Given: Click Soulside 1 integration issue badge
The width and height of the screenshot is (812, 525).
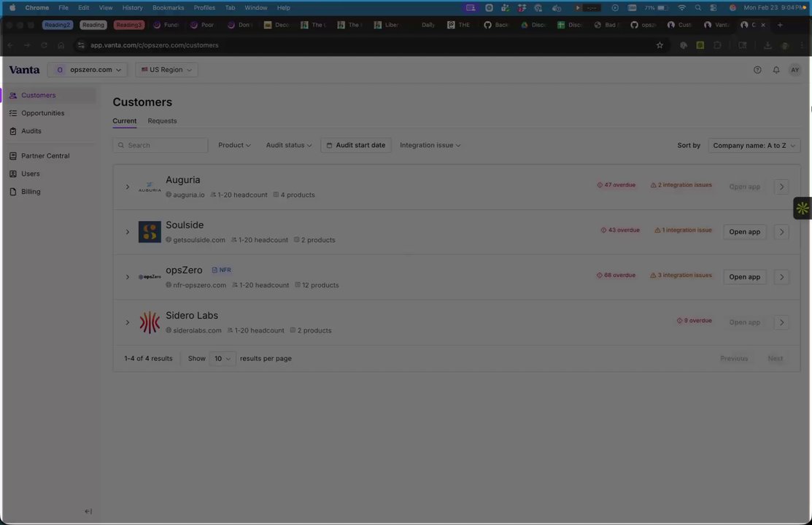Looking at the screenshot, I should [x=683, y=230].
